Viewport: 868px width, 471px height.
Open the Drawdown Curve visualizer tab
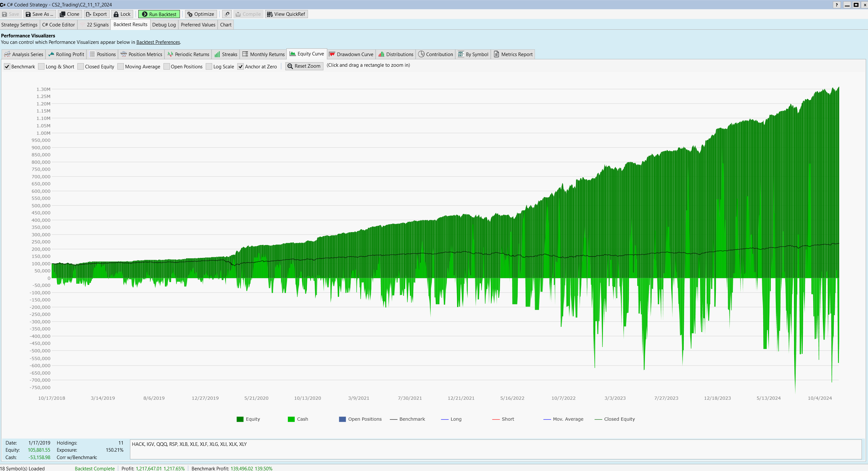(351, 54)
